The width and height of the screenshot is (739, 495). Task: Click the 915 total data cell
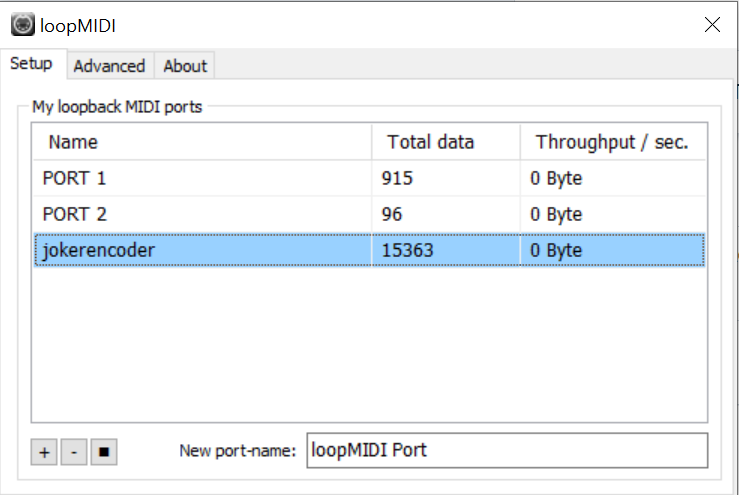click(446, 178)
